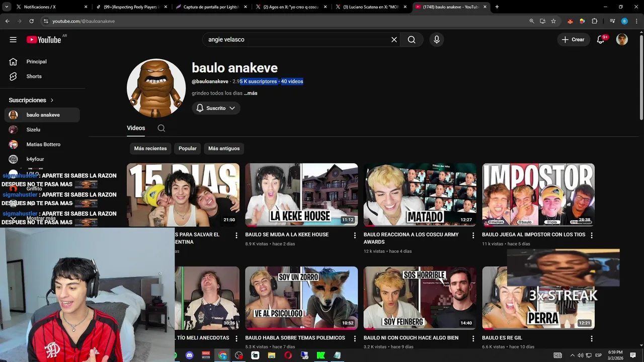This screenshot has width=644, height=362.
Task: Open options for BAULO JUEGA AL IMPOSTOR video
Action: pos(592,235)
